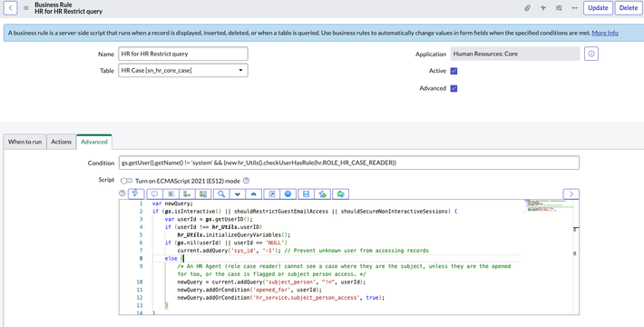
Task: Open script editor help blue icon
Action: coord(288,193)
